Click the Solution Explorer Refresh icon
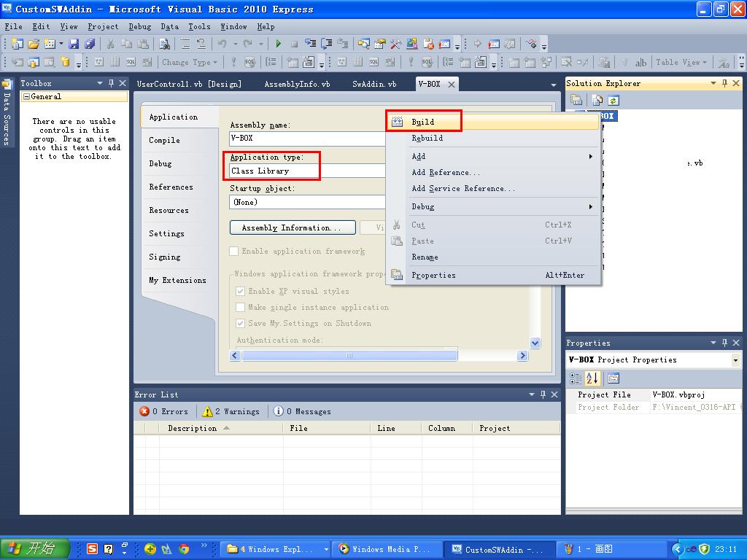Screen dimensions: 747x560 (x=613, y=100)
